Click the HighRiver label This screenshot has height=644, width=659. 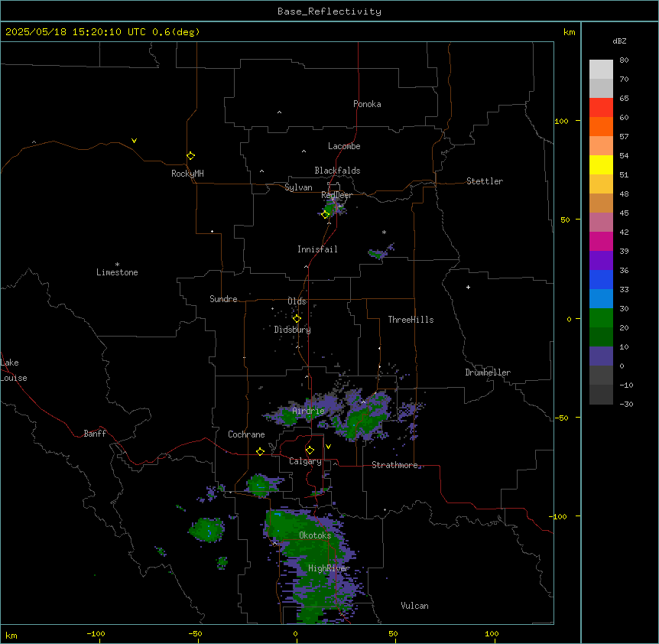329,568
